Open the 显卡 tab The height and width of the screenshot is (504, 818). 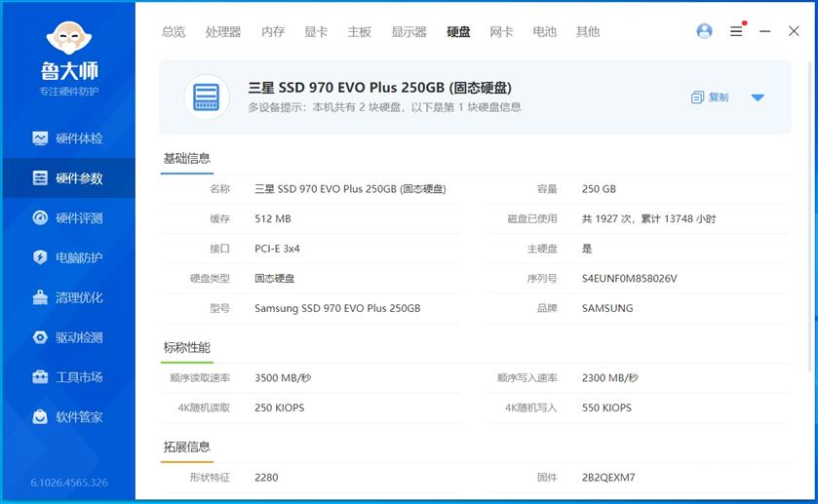point(316,31)
